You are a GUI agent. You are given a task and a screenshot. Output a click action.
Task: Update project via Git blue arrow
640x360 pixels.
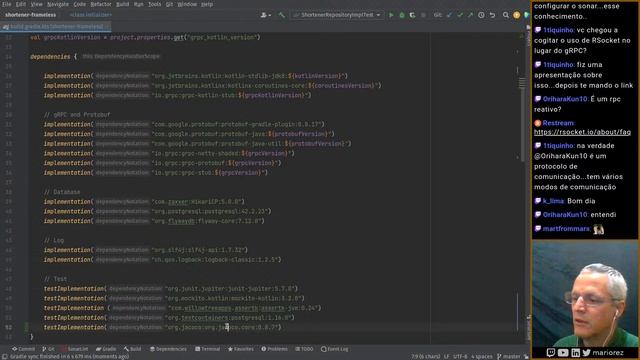[x=449, y=15]
